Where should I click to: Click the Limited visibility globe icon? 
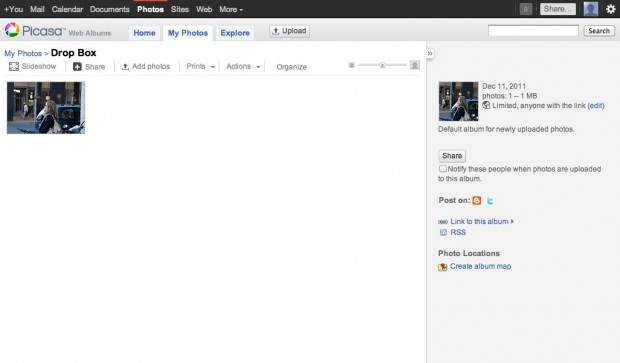click(486, 105)
